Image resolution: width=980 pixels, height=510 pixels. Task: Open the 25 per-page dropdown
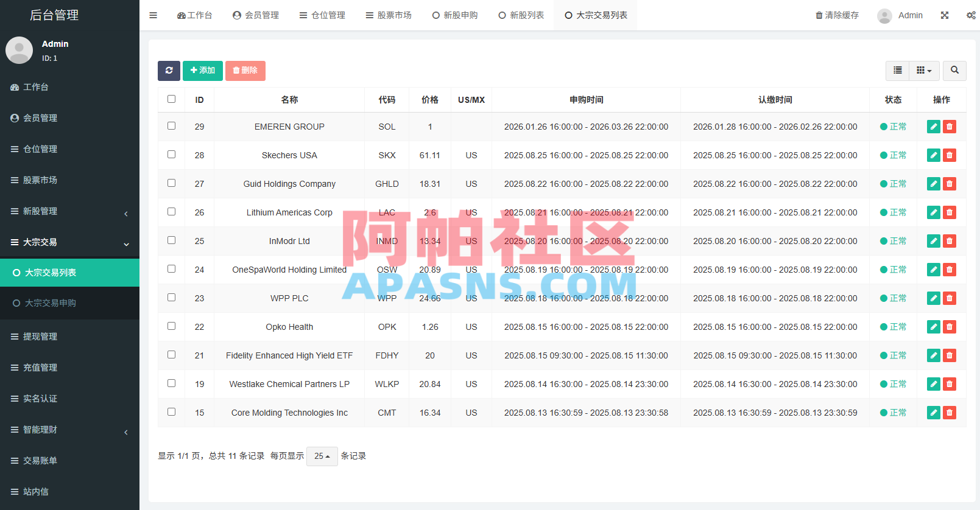click(322, 456)
